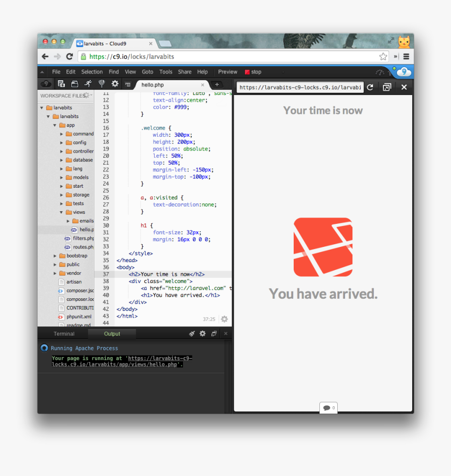Open the drawer-shaped panel icon in the toolbar

(x=74, y=84)
